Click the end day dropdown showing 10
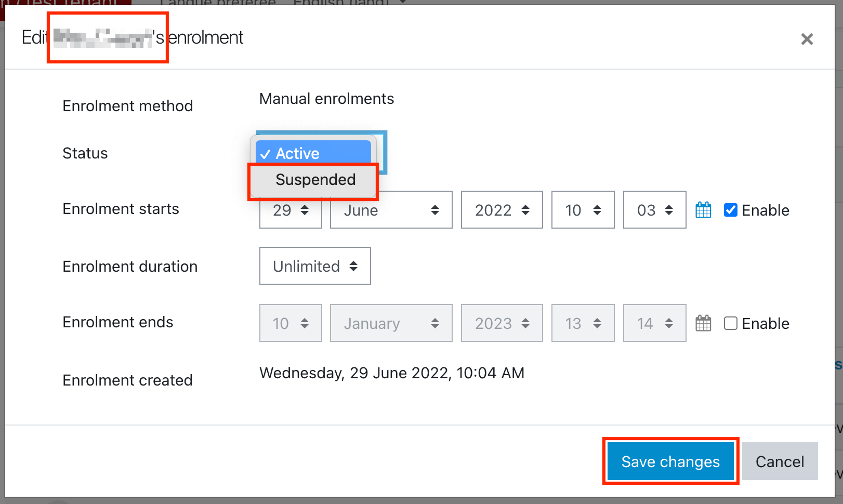Viewport: 843px width, 504px height. pos(291,323)
